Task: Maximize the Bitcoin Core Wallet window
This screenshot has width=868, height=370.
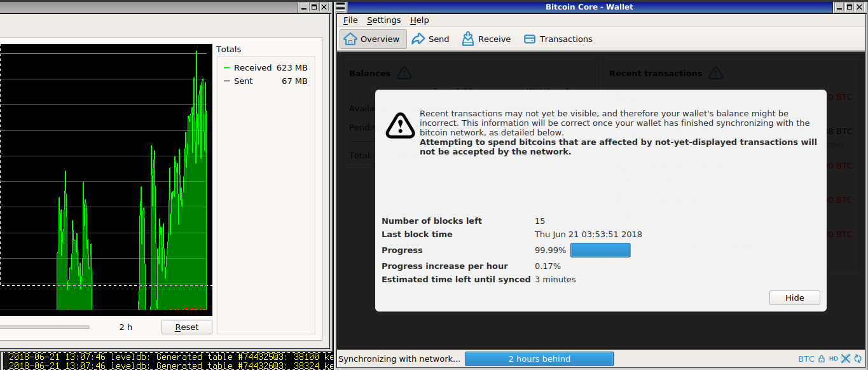Action: pyautogui.click(x=849, y=7)
